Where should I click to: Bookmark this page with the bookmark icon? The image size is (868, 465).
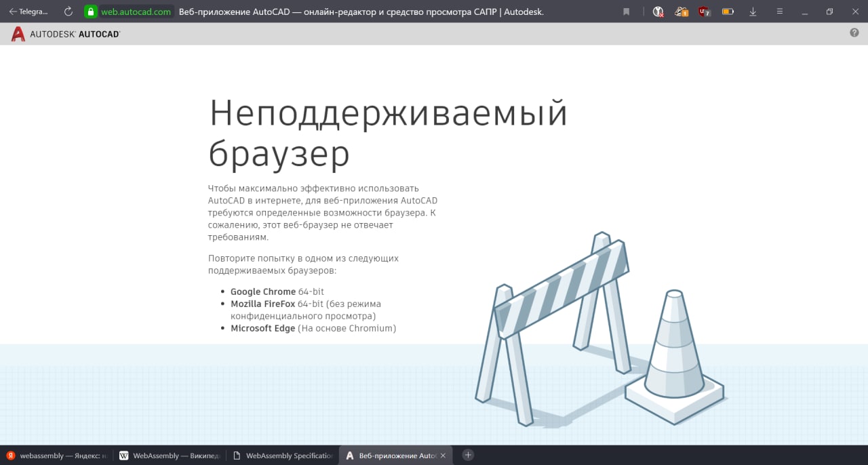click(627, 12)
